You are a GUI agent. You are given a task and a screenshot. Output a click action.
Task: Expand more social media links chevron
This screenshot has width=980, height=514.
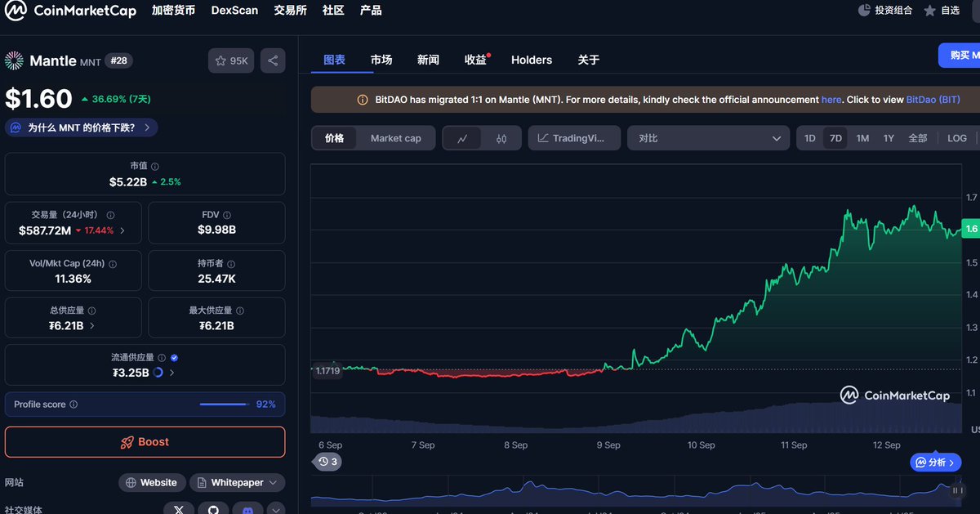coord(276,509)
